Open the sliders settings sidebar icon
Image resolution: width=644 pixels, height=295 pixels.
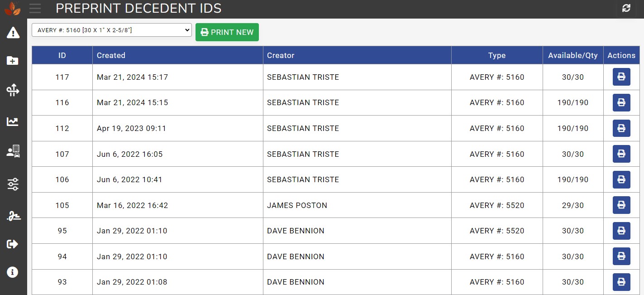coord(13,184)
